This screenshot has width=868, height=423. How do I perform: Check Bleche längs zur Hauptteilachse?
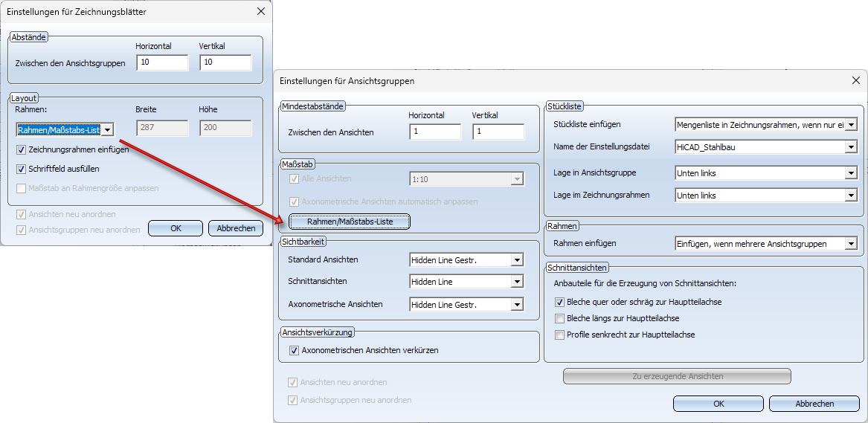pos(559,318)
